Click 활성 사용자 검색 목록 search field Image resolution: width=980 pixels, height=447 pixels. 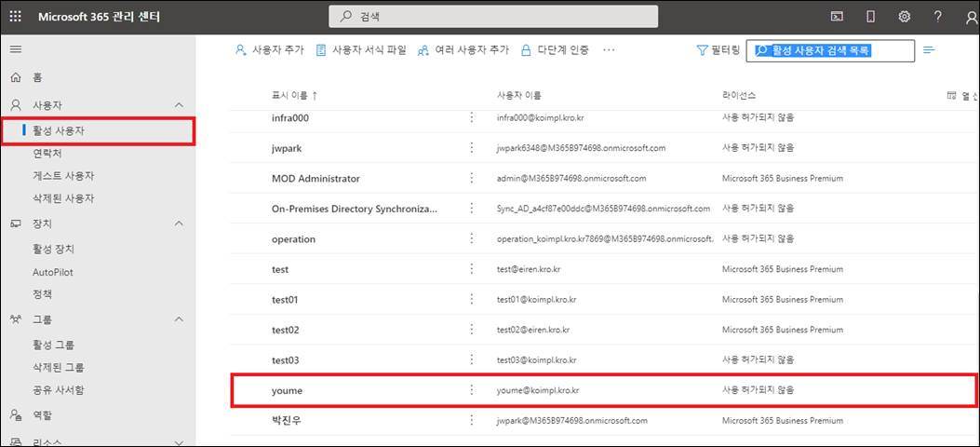[x=830, y=50]
